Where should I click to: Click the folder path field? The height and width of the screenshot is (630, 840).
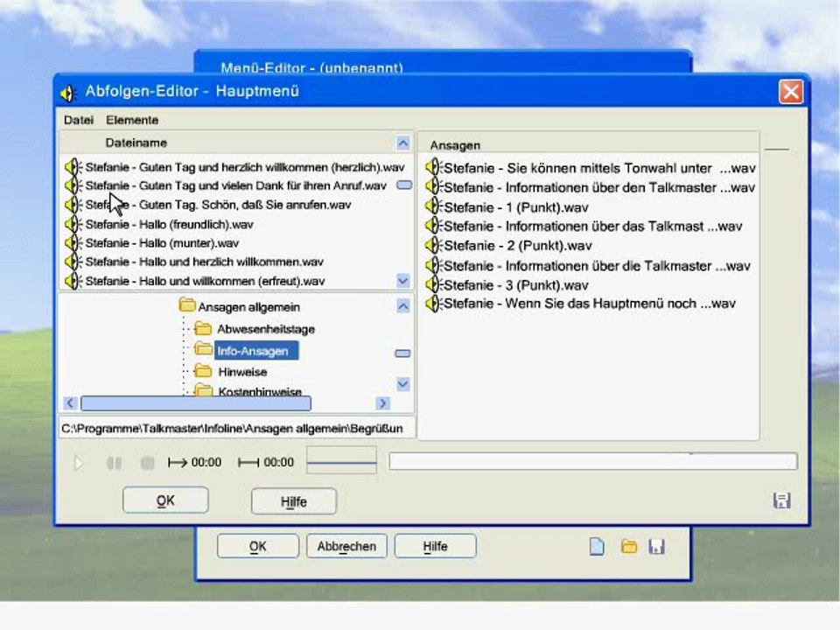(236, 429)
